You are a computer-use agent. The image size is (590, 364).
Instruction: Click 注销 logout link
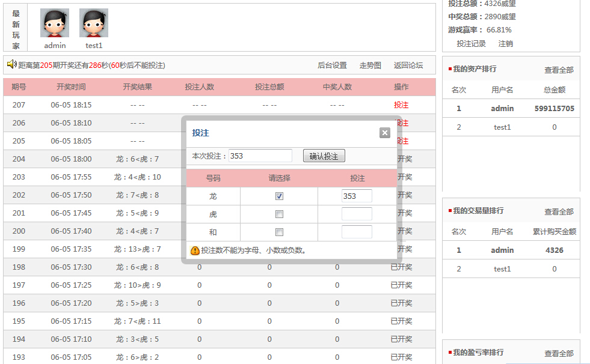point(505,44)
